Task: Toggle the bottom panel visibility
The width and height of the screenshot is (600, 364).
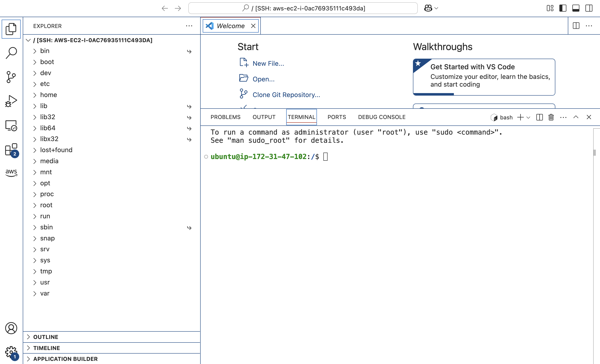Action: [576, 8]
